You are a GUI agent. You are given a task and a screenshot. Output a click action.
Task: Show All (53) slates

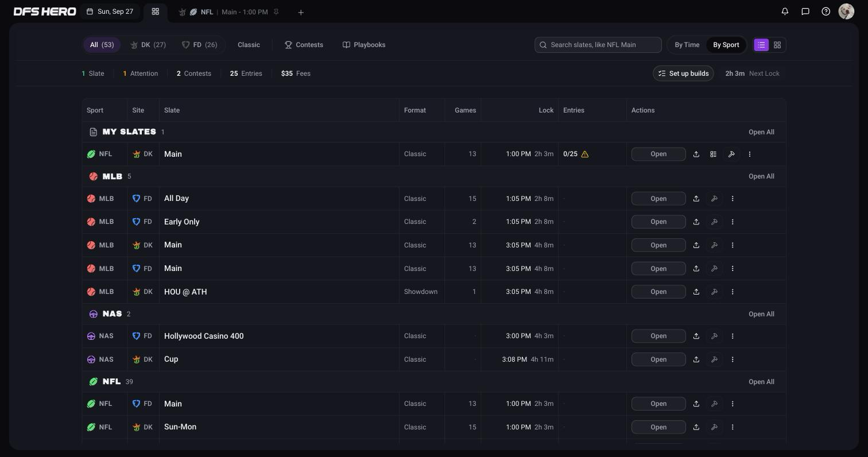pos(102,45)
